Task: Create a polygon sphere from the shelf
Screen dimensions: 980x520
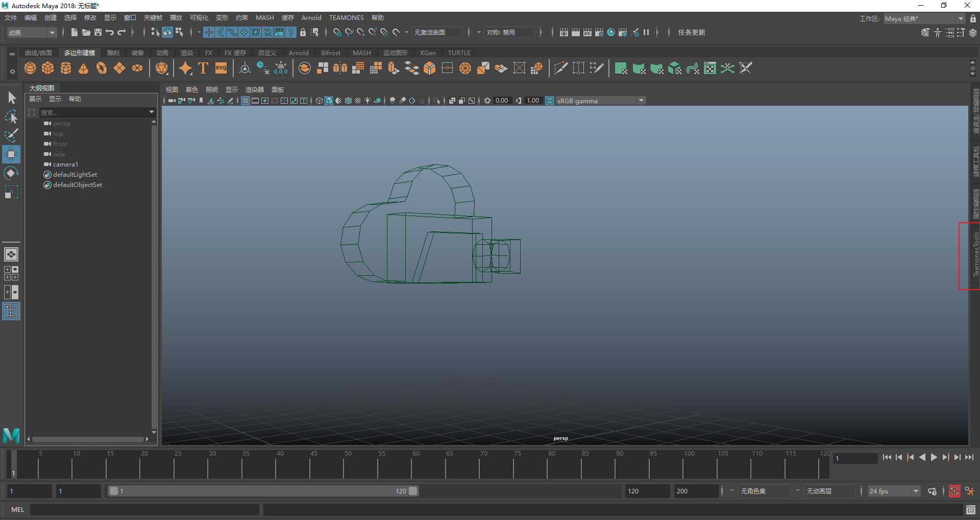Action: click(30, 68)
